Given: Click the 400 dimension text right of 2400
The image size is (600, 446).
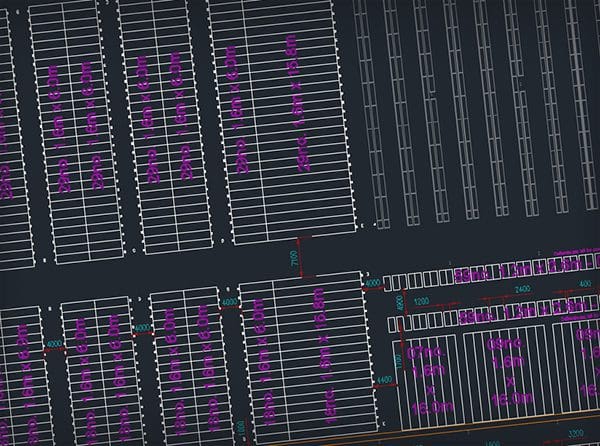Looking at the screenshot, I should click(585, 284).
